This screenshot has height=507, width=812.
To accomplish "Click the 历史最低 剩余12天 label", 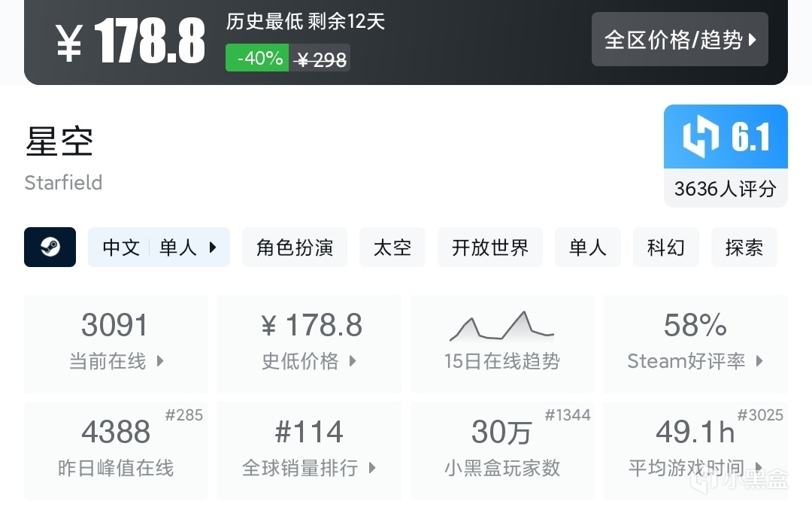I will pyautogui.click(x=305, y=22).
